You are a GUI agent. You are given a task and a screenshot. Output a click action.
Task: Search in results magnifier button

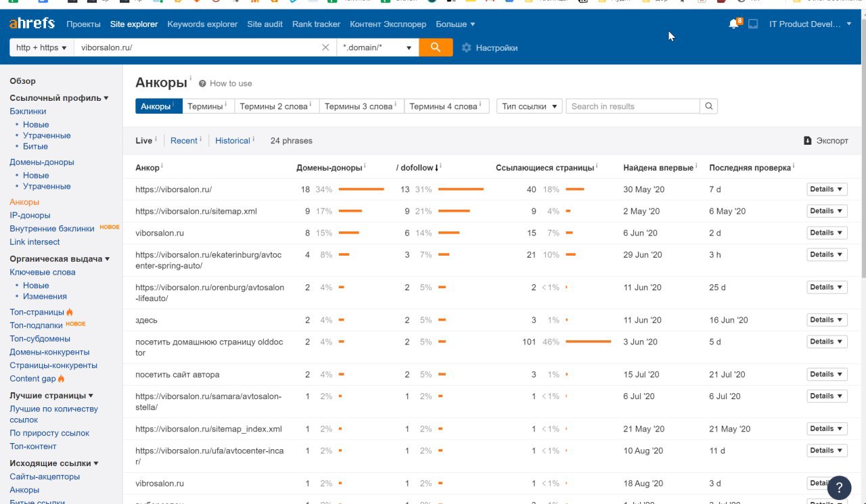coord(709,106)
